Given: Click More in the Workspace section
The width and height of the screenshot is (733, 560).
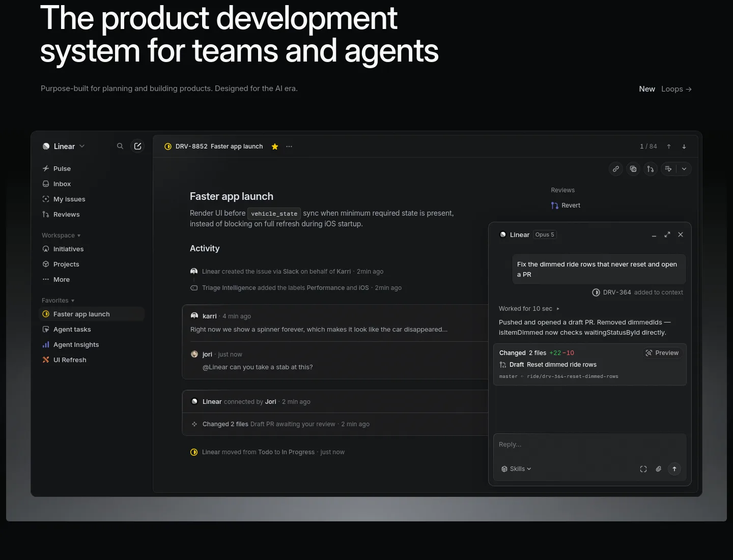Looking at the screenshot, I should 92,280.
